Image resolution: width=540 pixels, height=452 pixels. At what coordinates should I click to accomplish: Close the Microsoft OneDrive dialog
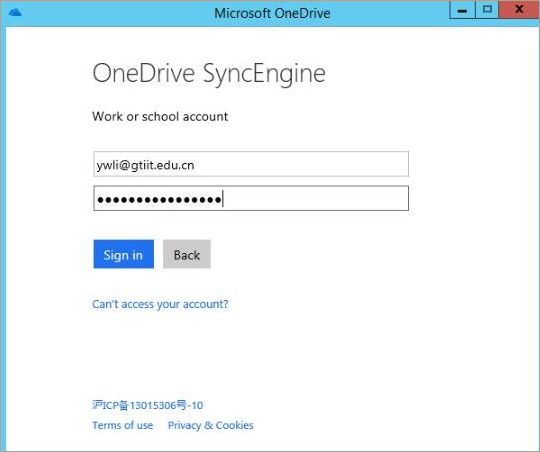[519, 9]
